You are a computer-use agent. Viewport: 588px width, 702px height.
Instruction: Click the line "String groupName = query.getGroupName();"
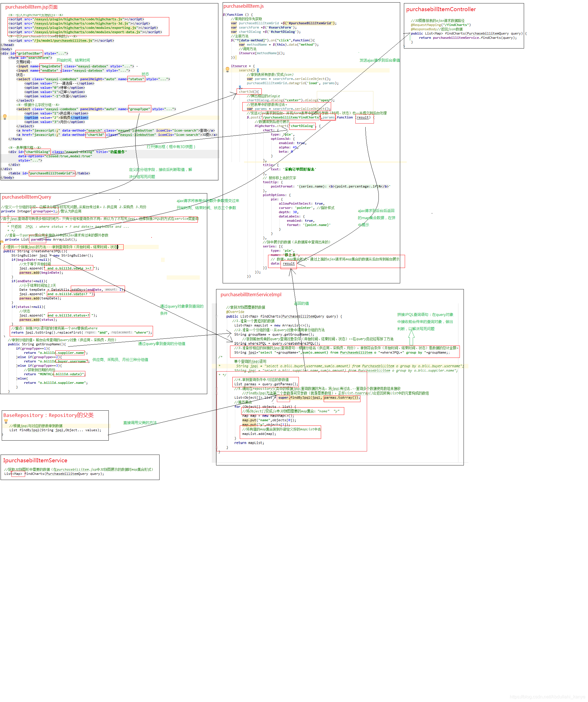coord(274,334)
